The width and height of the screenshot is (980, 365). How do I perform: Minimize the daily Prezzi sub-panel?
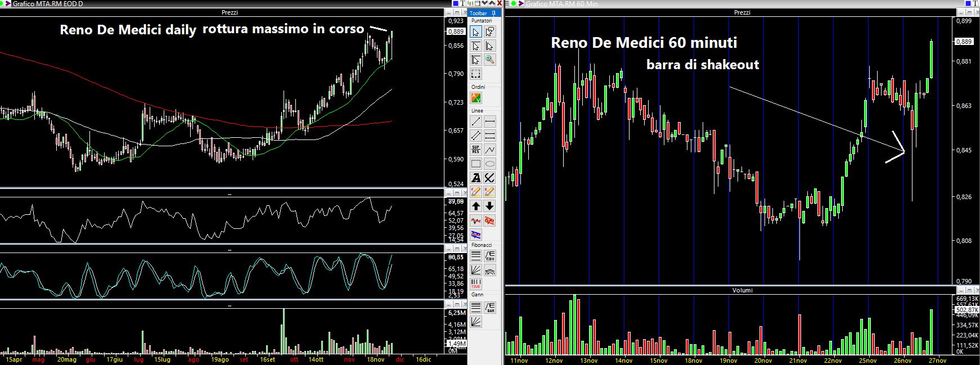(448, 13)
